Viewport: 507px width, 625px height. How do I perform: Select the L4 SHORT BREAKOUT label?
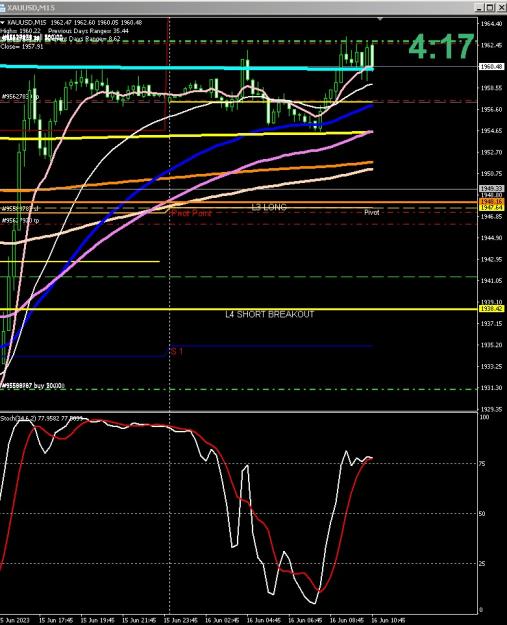pyautogui.click(x=269, y=314)
